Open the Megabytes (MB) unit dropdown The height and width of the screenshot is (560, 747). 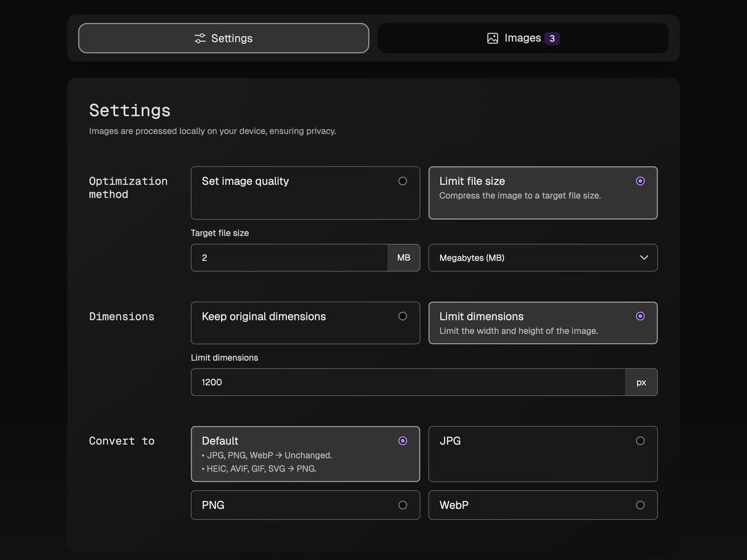pos(542,258)
